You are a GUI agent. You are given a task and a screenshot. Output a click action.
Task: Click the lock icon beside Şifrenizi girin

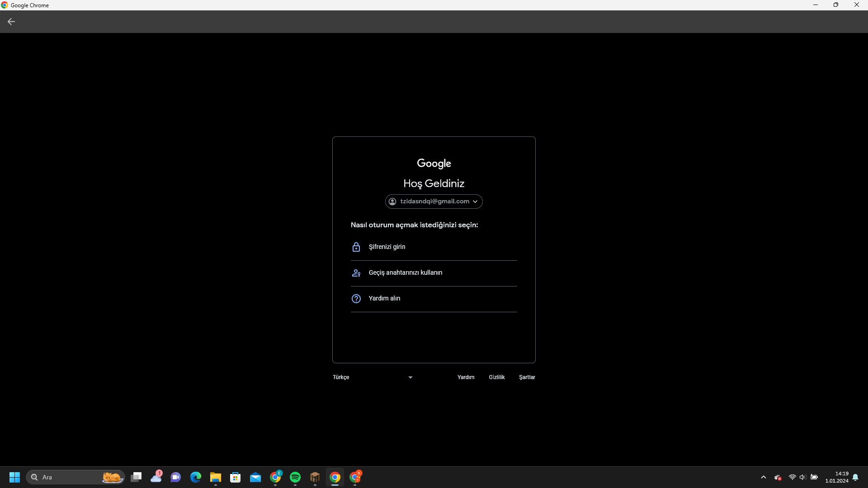pos(356,247)
